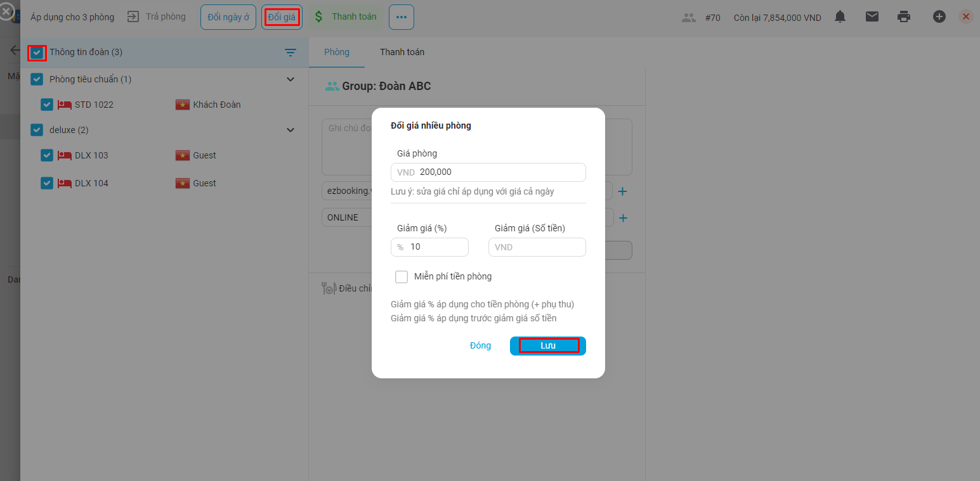Toggle the Thông tin đoàn select-all checkbox
Image resolution: width=980 pixels, height=481 pixels.
click(x=37, y=53)
